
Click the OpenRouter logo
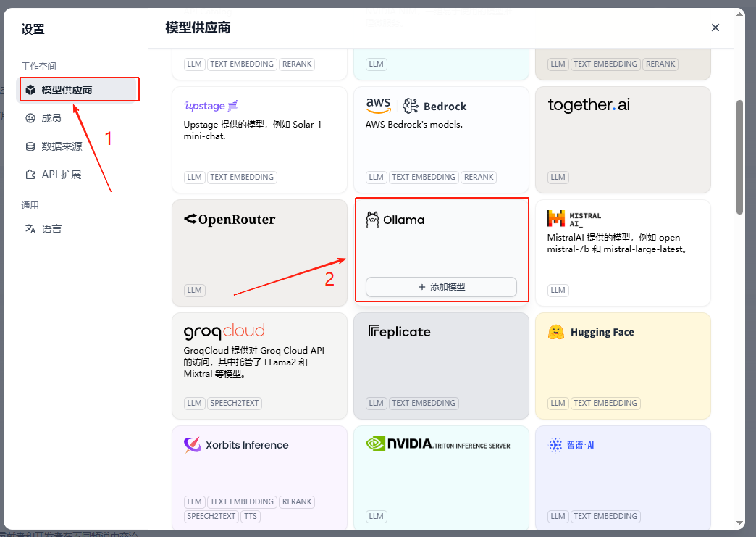[230, 220]
